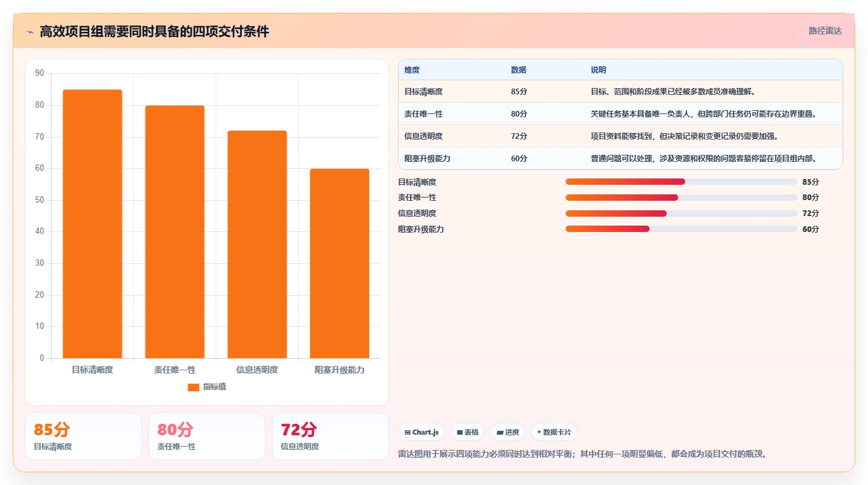Image resolution: width=868 pixels, height=485 pixels.
Task: Click the 72分 value in the table
Action: click(x=519, y=136)
